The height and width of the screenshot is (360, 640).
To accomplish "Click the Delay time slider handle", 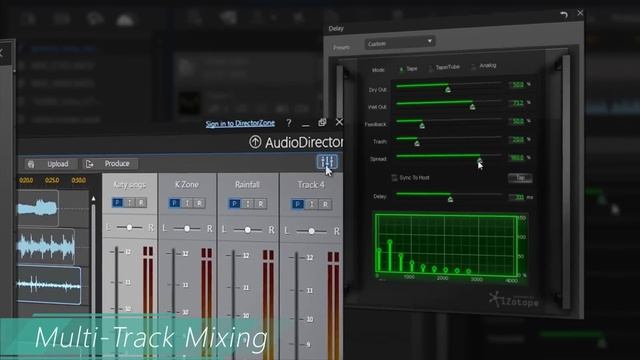I will pos(450,199).
